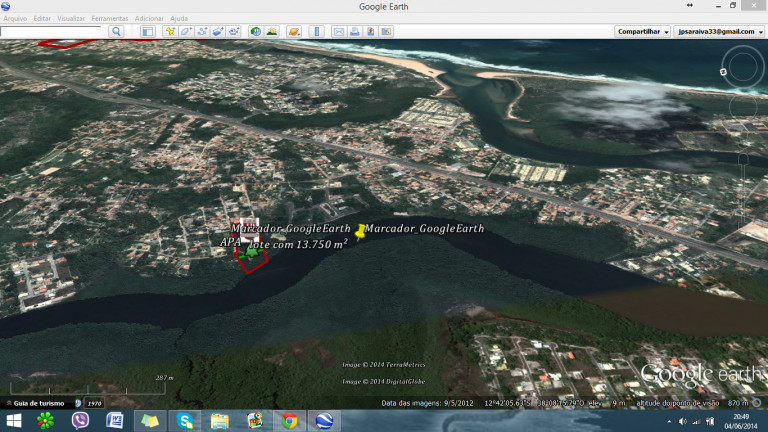Add a placemark with the yellow pin tool
768x432 pixels.
pyautogui.click(x=170, y=31)
